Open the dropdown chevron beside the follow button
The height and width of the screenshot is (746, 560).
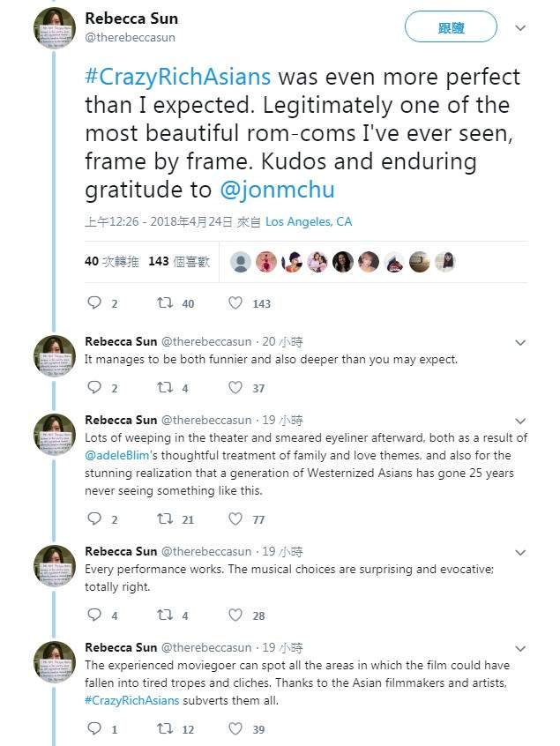pos(520,28)
